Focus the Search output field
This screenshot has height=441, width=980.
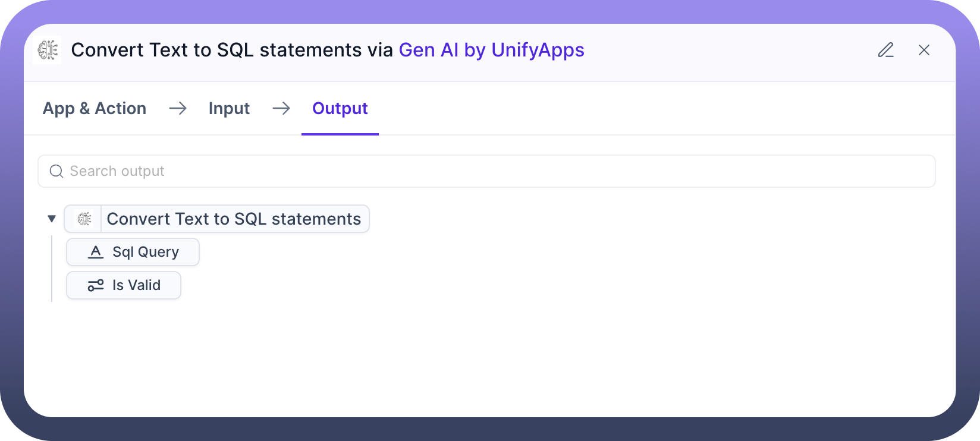[x=488, y=172]
